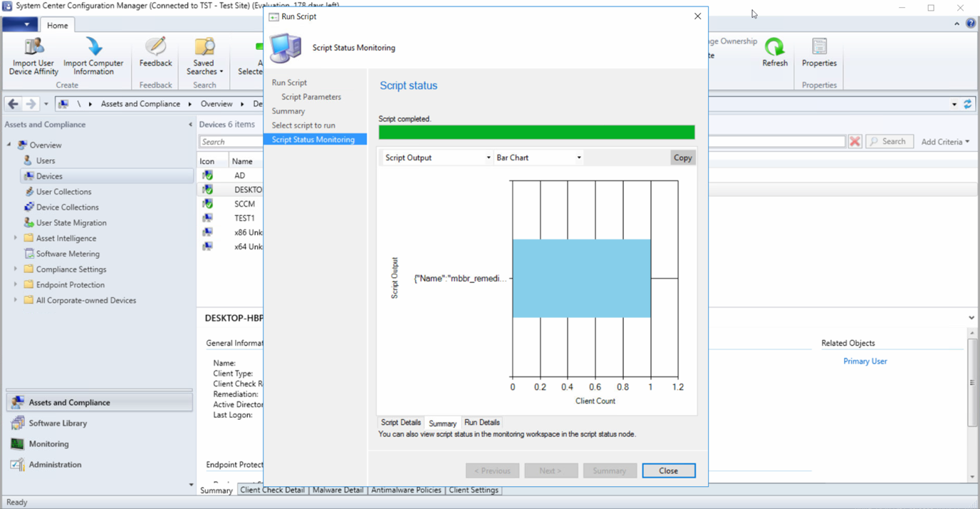
Task: Click the Device Collections icon
Action: point(28,207)
